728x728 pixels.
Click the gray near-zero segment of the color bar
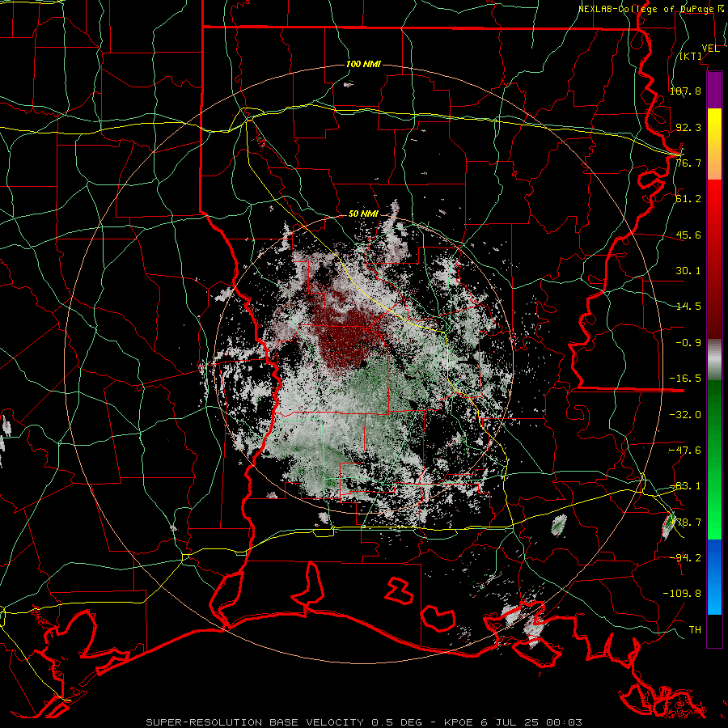pos(714,360)
